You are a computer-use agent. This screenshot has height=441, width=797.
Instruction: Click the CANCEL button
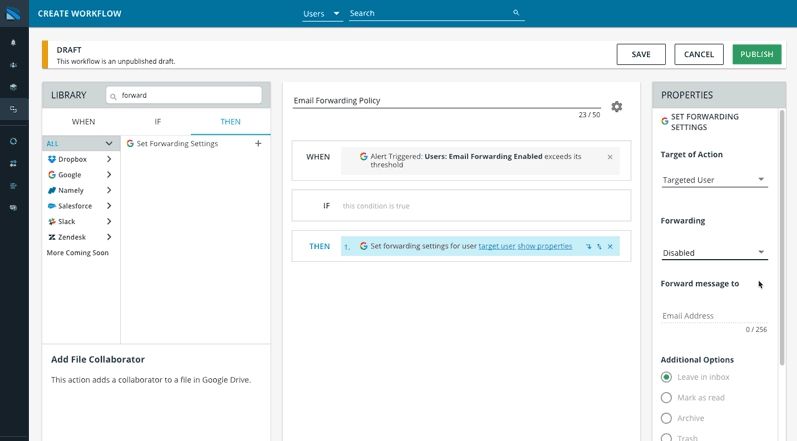point(699,54)
